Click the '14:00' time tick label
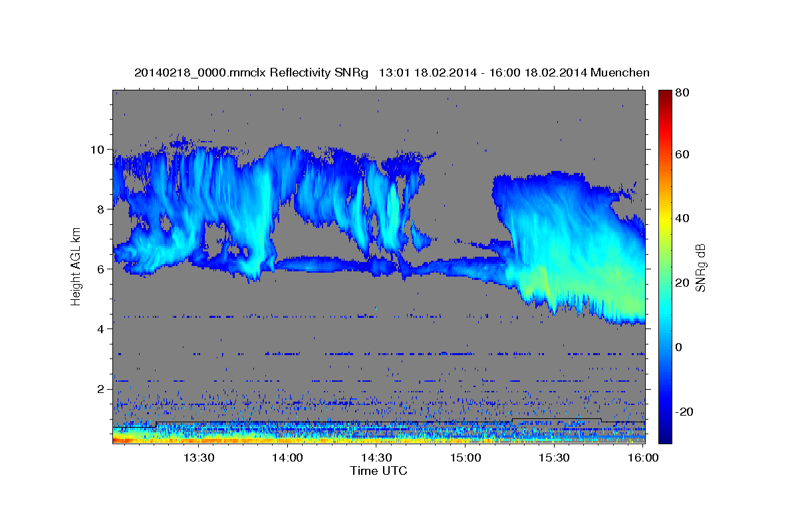The width and height of the screenshot is (798, 532). (x=288, y=458)
